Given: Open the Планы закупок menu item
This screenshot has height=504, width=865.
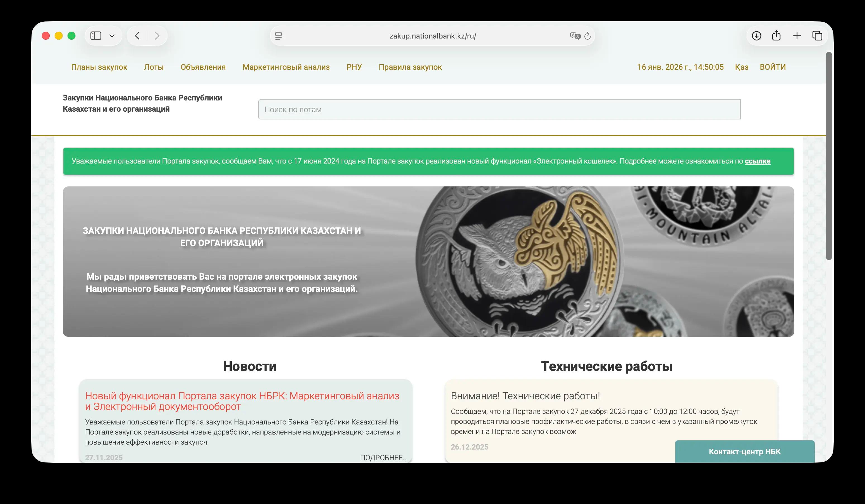Looking at the screenshot, I should (99, 67).
